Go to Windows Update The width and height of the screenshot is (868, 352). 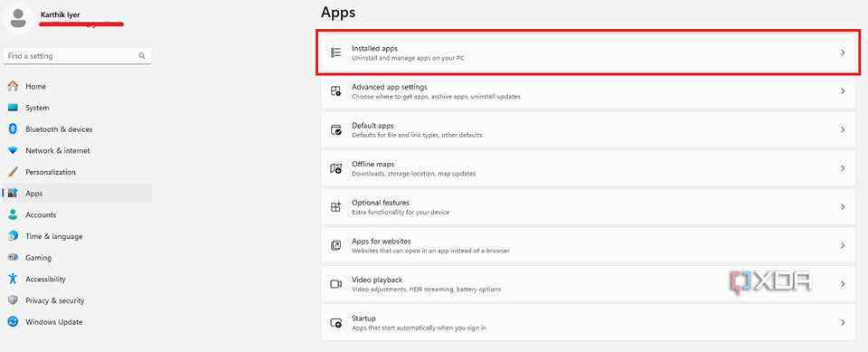click(x=77, y=322)
